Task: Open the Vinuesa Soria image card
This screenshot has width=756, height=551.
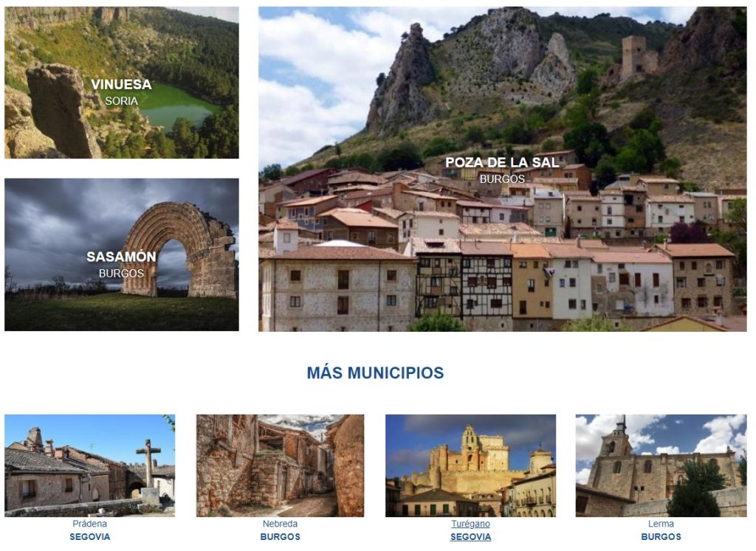Action: coord(122,83)
